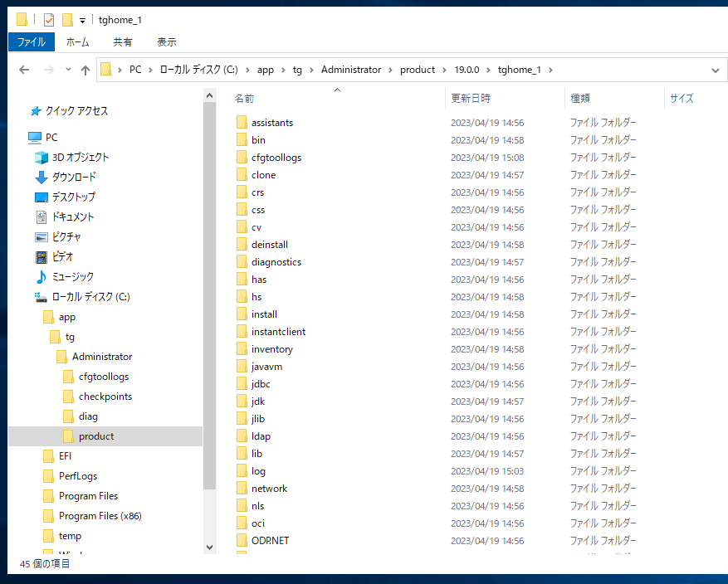This screenshot has width=728, height=584.
Task: Click Administrator in the address breadcrumb
Action: (x=351, y=70)
